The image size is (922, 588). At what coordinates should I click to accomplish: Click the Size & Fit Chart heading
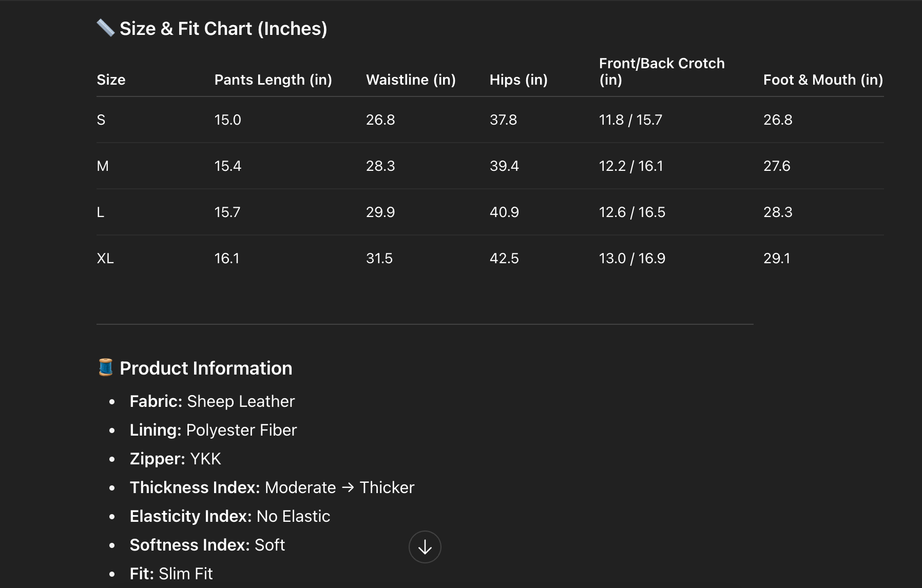click(223, 29)
